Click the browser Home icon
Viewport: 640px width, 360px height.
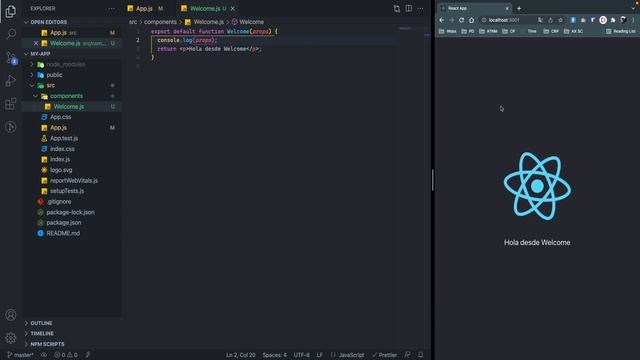[x=471, y=20]
